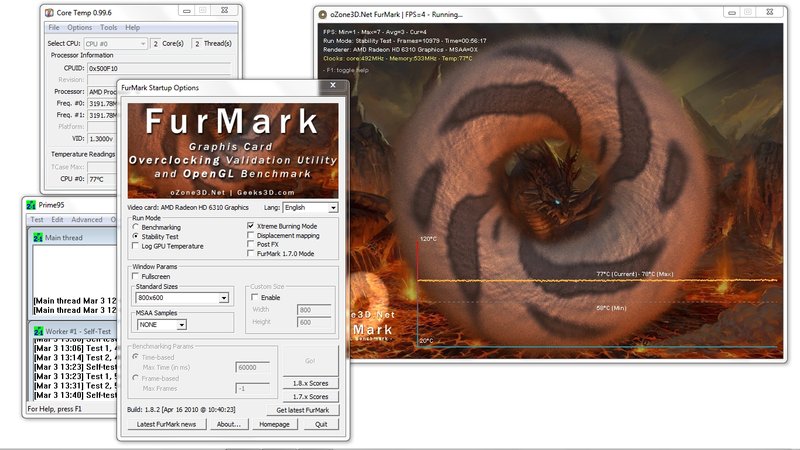The image size is (800, 450).
Task: Click the Quit button
Action: tap(321, 424)
